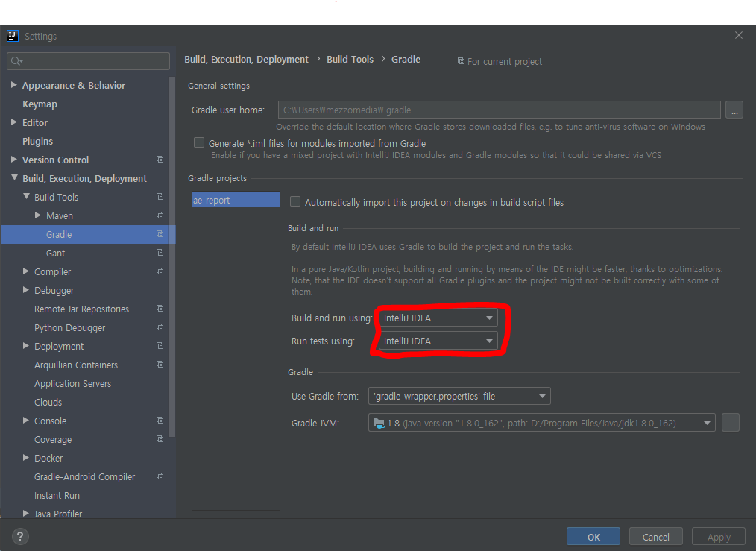Click the For current project icon
Image resolution: width=756 pixels, height=551 pixels.
tap(461, 61)
